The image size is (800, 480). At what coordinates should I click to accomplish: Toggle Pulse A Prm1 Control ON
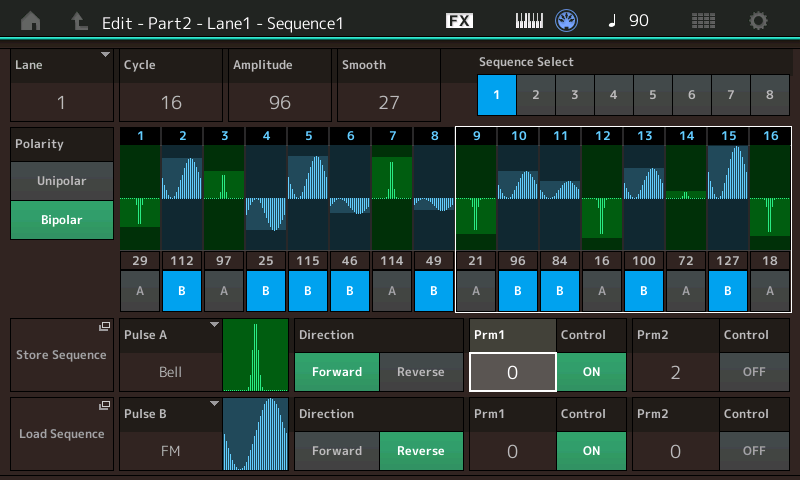[591, 371]
